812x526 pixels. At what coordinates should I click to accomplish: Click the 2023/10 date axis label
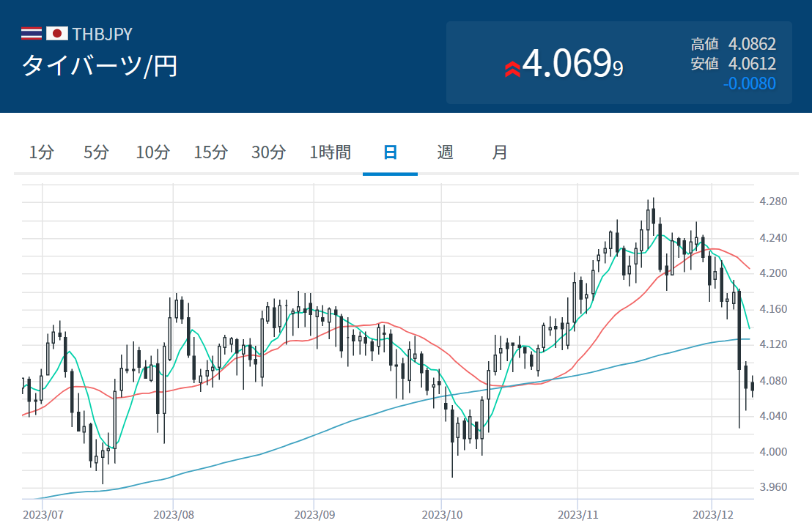click(442, 514)
